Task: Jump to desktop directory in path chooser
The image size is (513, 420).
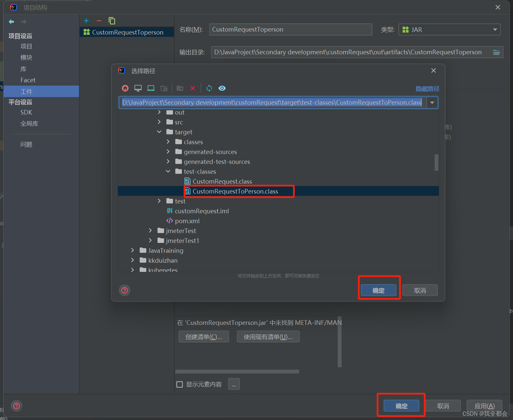Action: [x=138, y=88]
